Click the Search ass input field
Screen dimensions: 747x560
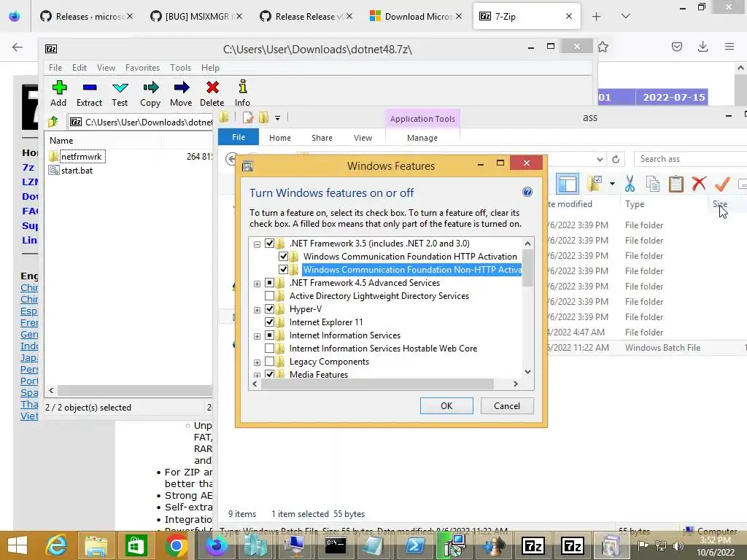[x=690, y=159]
